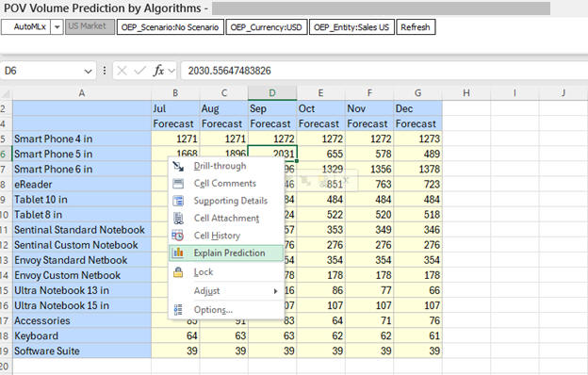588x375 pixels.
Task: Choose Drill-through from context menu
Action: point(226,166)
